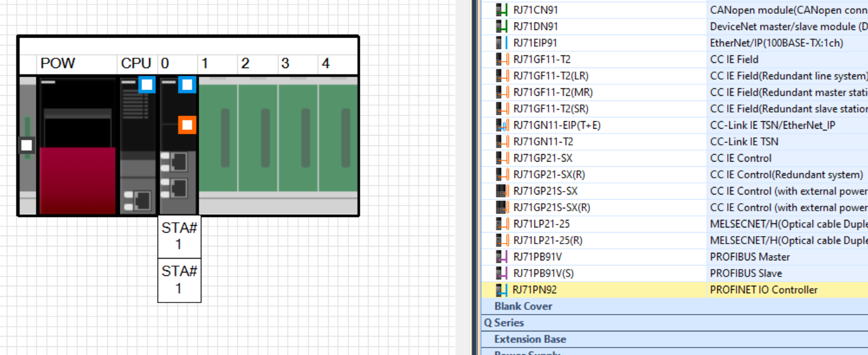The height and width of the screenshot is (355, 868).
Task: Click the RJ71GP21-SX module icon
Action: point(502,158)
